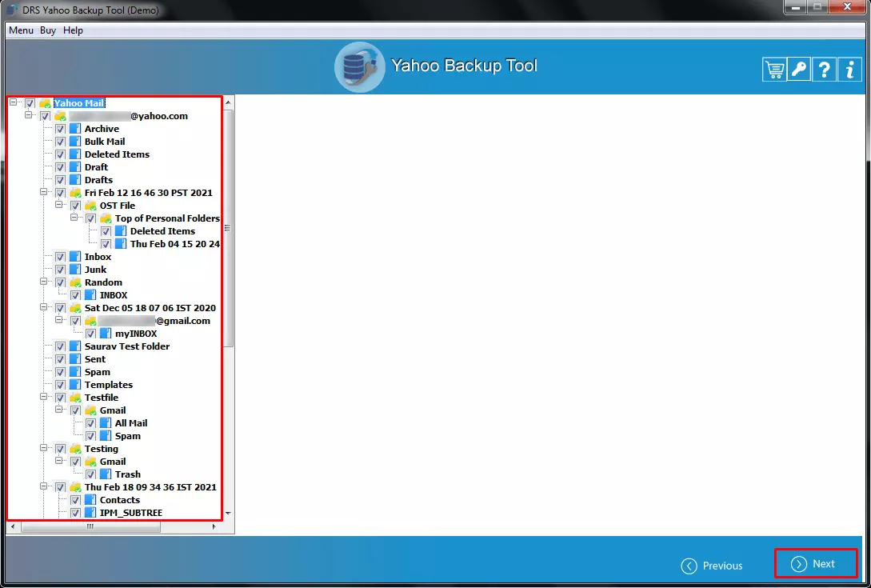
Task: Click the All Mail folder icon
Action: click(106, 423)
